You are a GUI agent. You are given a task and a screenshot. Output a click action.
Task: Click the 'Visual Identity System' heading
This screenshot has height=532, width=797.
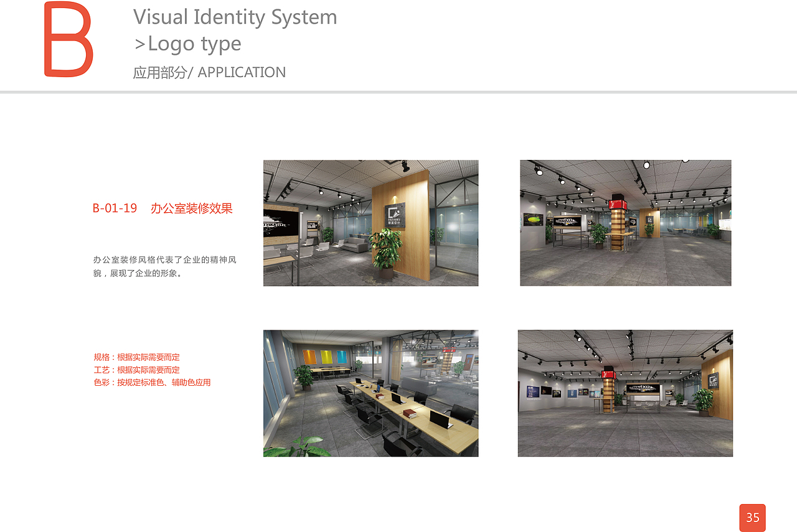(x=235, y=17)
